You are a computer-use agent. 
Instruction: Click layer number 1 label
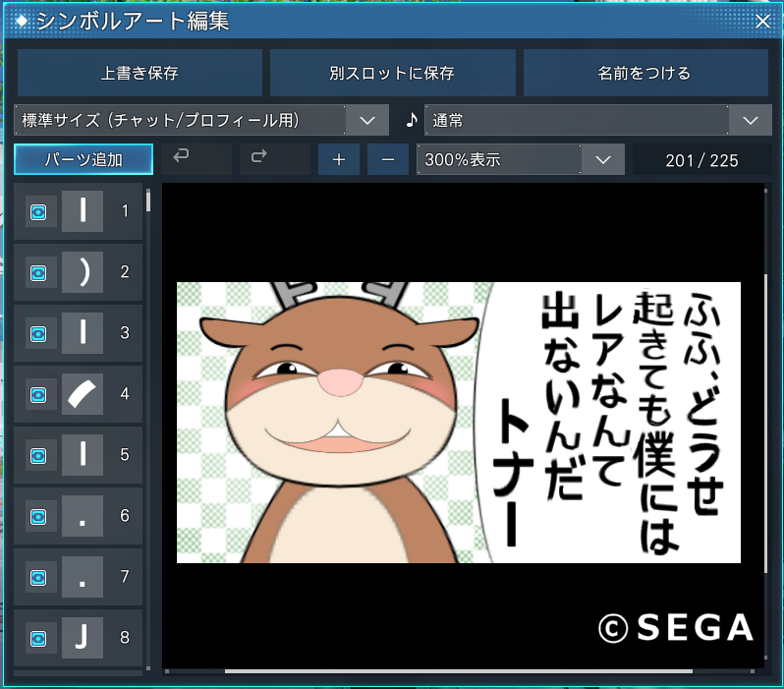point(125,211)
